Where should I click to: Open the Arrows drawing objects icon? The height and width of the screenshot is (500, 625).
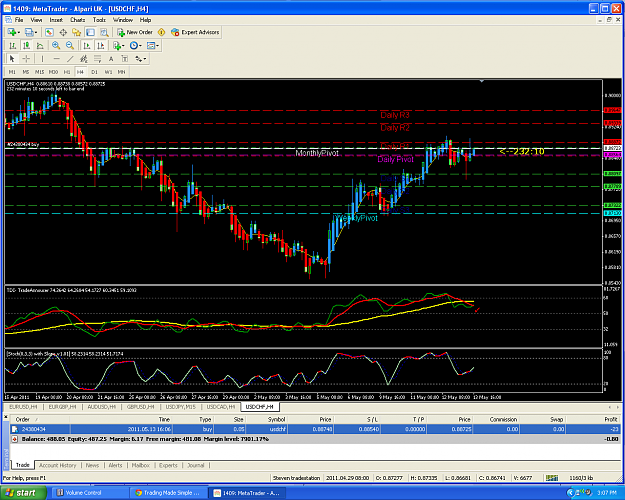(x=140, y=59)
